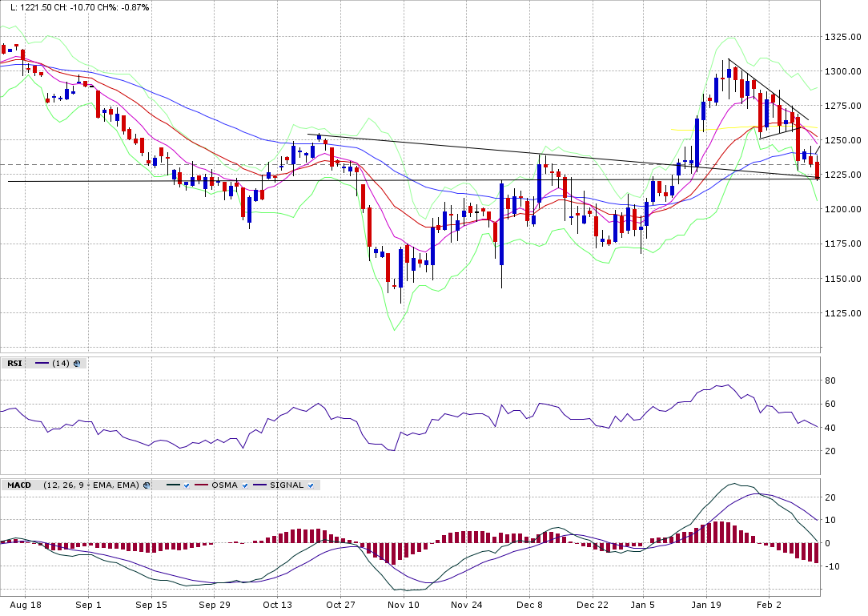
Task: Click the OSMA legend label
Action: (224, 485)
